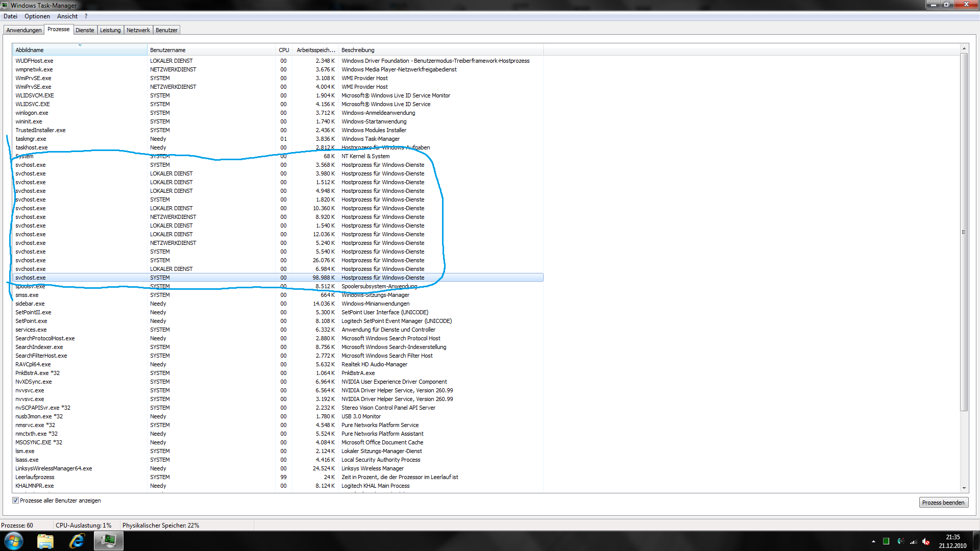Open the Windows Start orb
The height and width of the screenshot is (551, 980).
[14, 541]
